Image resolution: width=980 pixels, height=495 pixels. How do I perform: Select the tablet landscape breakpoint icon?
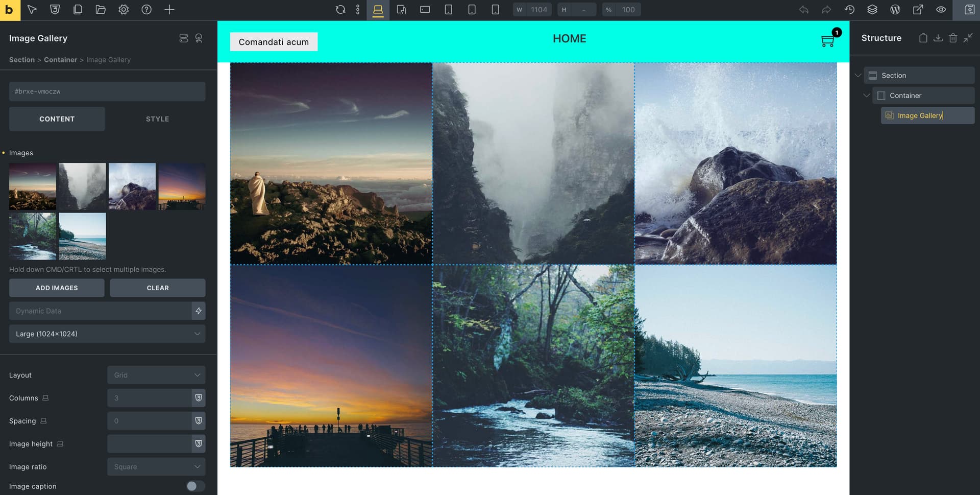pyautogui.click(x=425, y=10)
